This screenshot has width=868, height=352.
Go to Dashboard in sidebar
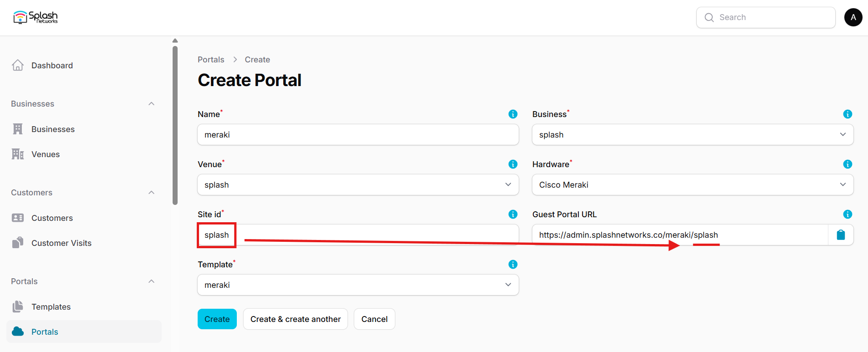pyautogui.click(x=84, y=65)
